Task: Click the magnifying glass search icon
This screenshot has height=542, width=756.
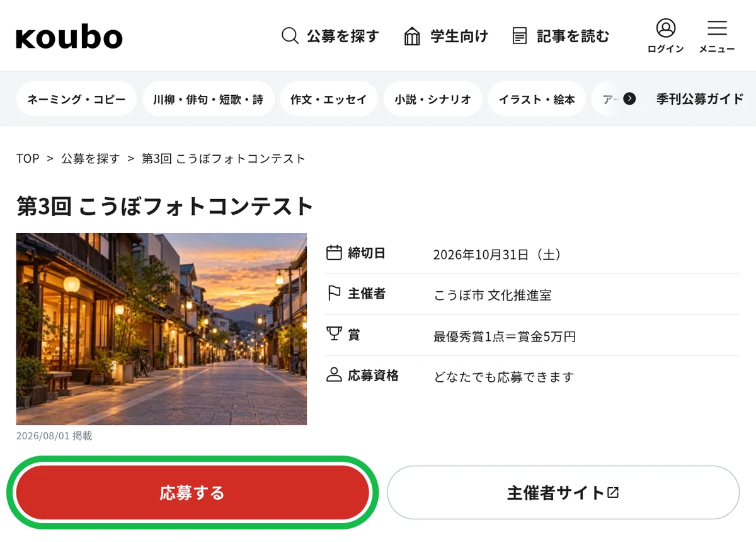Action: pos(290,36)
